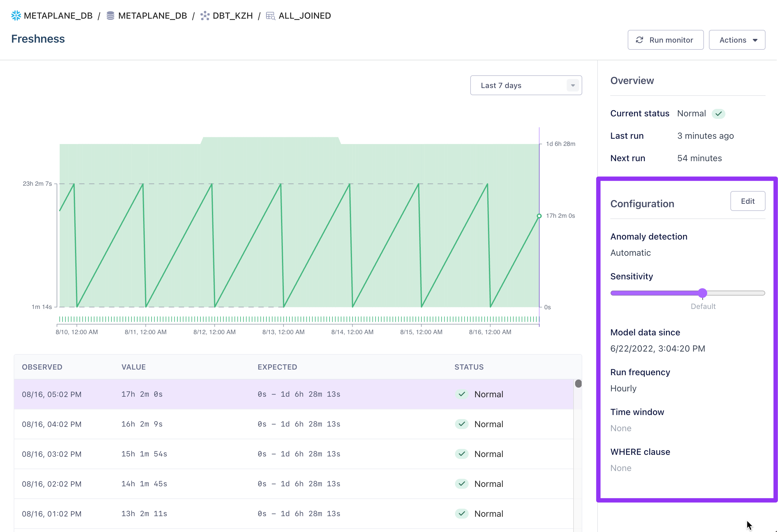Expand the Actions dropdown menu
The width and height of the screenshot is (778, 532).
(737, 40)
